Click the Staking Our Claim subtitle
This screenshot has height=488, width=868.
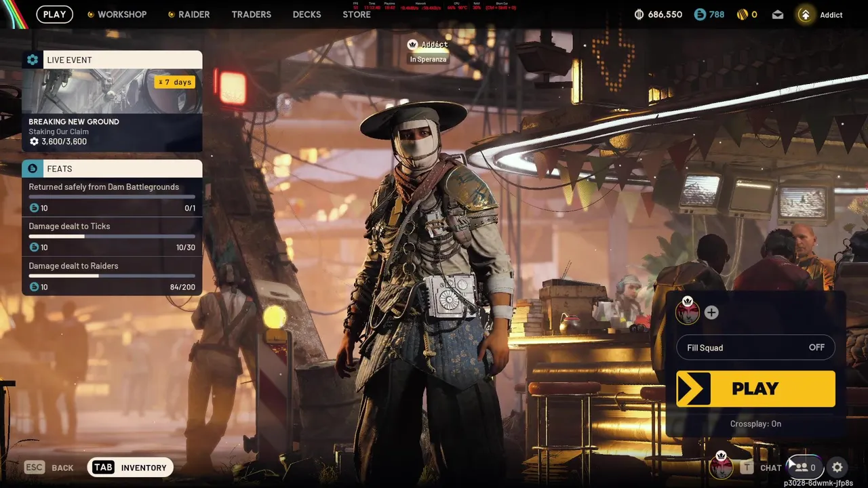(59, 131)
